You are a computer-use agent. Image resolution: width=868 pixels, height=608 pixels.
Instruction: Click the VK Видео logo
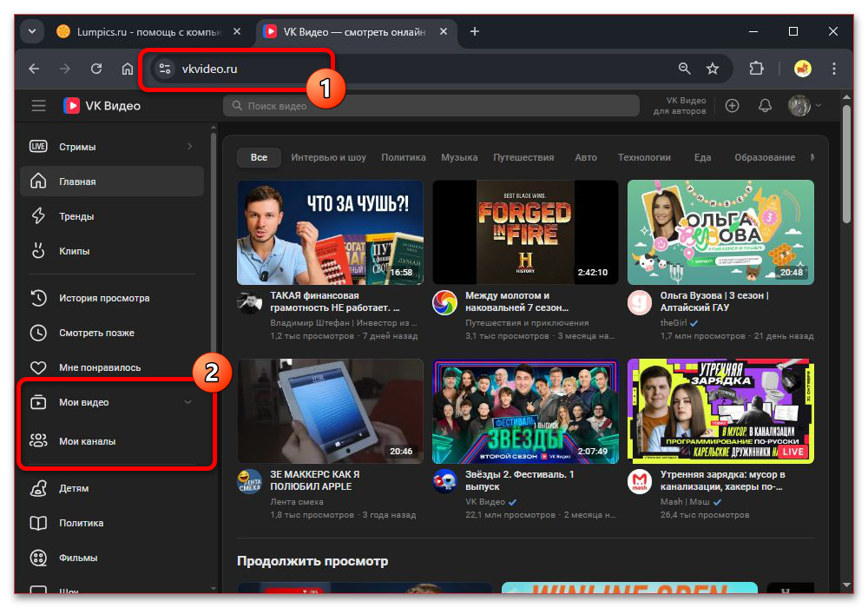pos(102,105)
